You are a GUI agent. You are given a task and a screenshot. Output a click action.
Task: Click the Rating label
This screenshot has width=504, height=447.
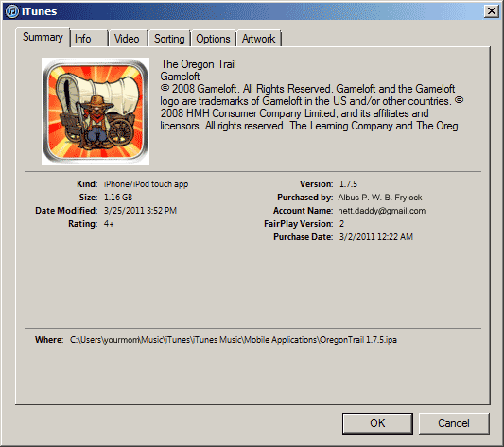[83, 224]
